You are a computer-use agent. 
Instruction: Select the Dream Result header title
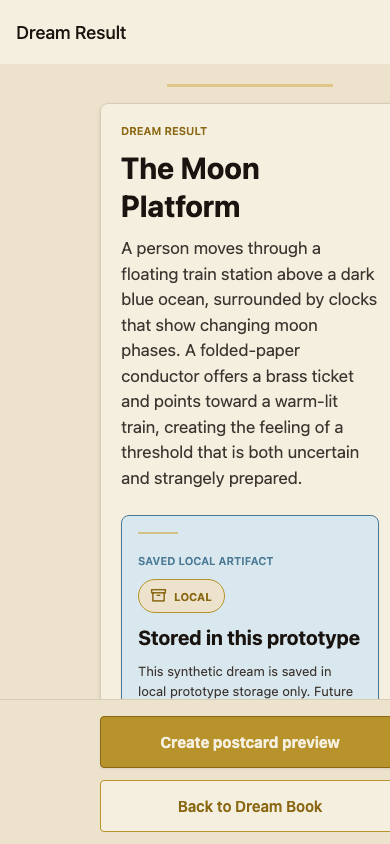(x=71, y=33)
